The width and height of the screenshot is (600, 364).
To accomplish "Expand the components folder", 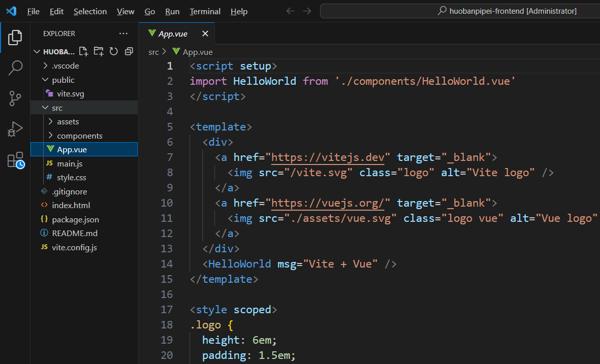I will click(79, 136).
